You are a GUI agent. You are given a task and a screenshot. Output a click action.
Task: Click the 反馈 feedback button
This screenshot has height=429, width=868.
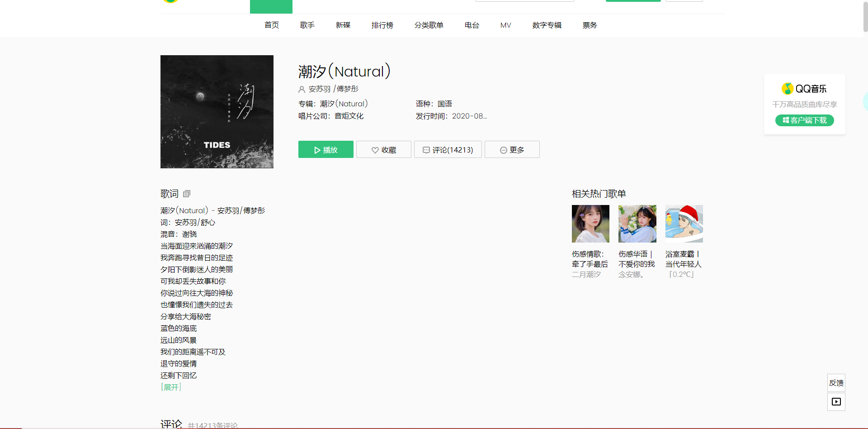point(836,383)
